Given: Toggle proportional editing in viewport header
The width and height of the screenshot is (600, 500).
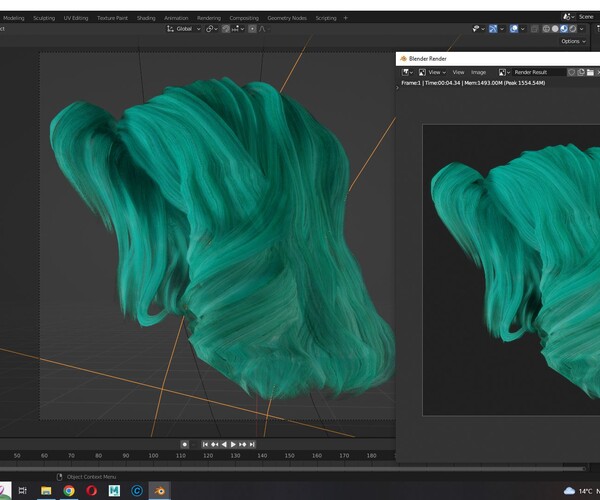Looking at the screenshot, I should pos(252,29).
